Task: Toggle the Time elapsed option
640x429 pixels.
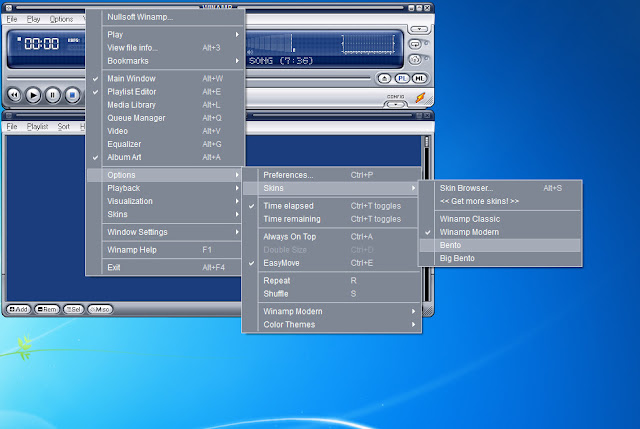Action: (332, 206)
